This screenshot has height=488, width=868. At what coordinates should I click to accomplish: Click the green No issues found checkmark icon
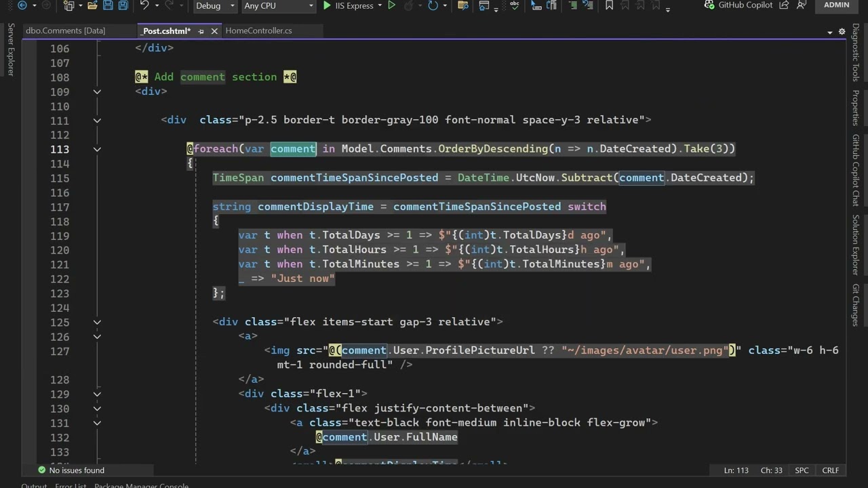pyautogui.click(x=42, y=470)
